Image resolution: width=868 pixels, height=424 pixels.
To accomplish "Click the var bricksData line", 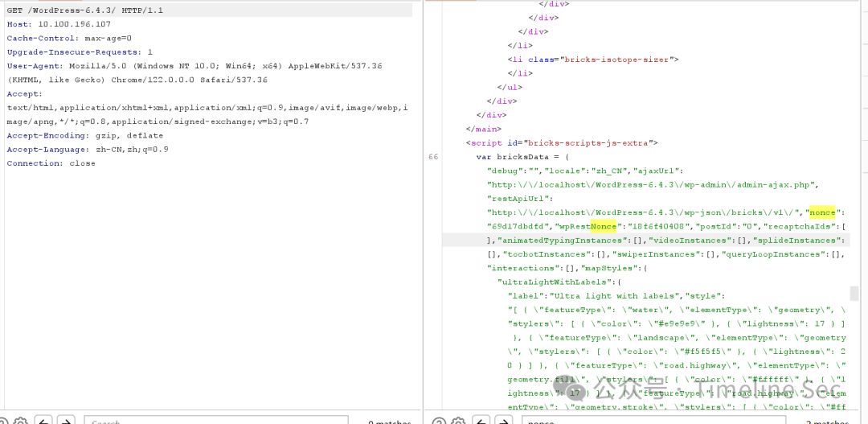I will tap(522, 157).
